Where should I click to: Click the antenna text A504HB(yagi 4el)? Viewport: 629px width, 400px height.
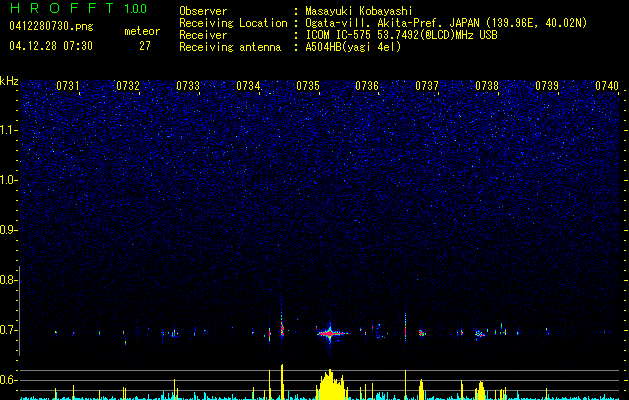[x=353, y=47]
